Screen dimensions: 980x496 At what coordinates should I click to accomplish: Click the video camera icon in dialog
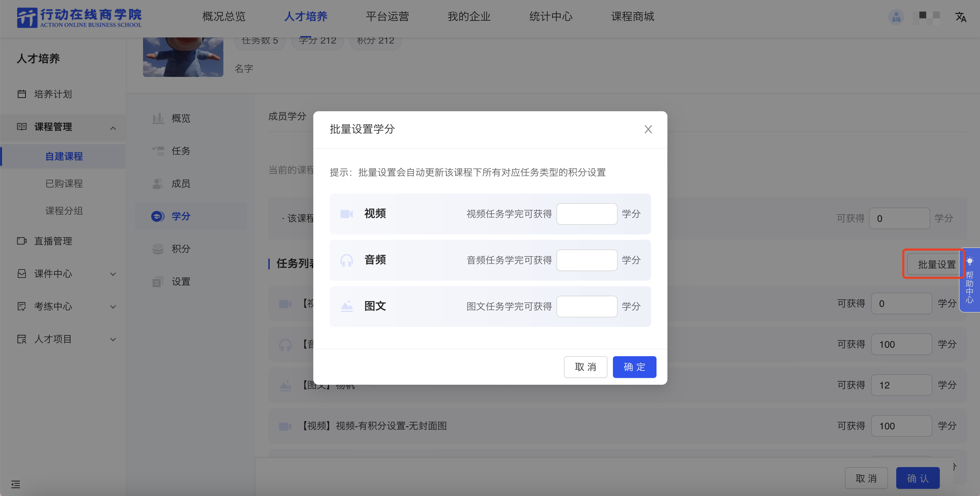click(347, 214)
